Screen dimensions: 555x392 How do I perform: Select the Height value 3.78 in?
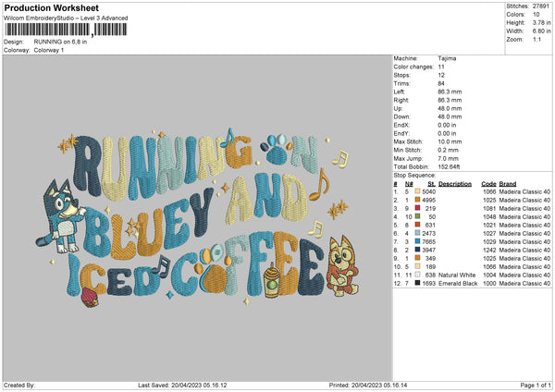[541, 22]
